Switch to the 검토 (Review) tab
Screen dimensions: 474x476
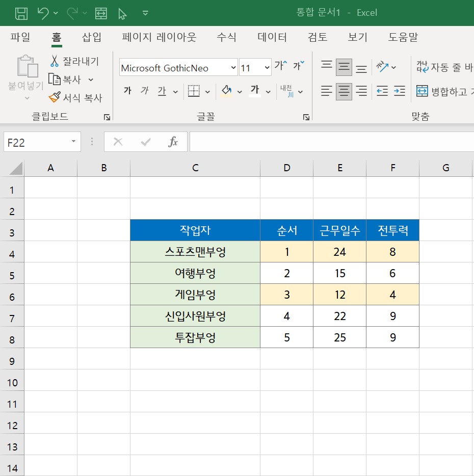click(318, 37)
